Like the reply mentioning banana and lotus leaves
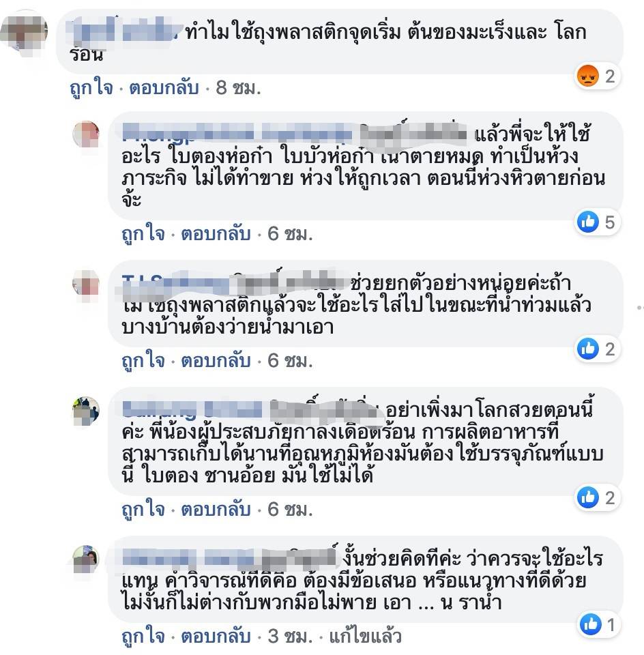 point(143,234)
